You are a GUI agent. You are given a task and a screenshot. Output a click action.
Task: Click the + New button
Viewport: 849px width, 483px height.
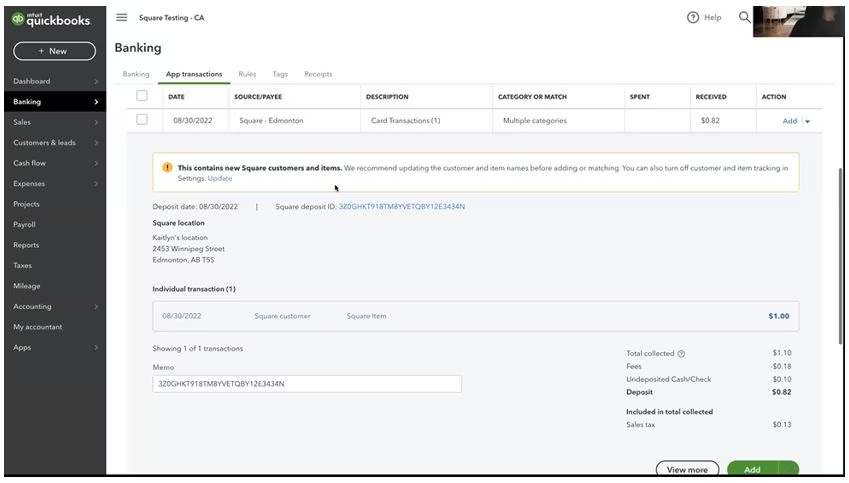click(x=55, y=51)
